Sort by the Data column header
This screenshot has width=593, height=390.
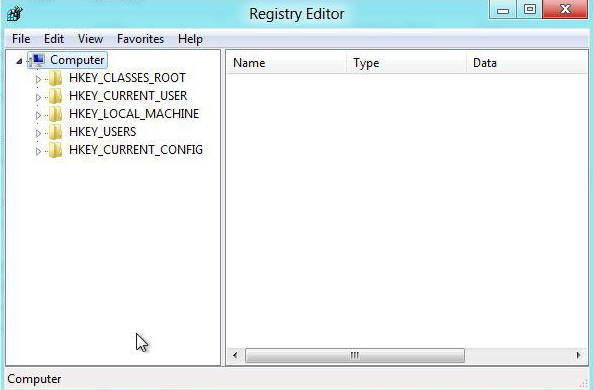tap(527, 63)
